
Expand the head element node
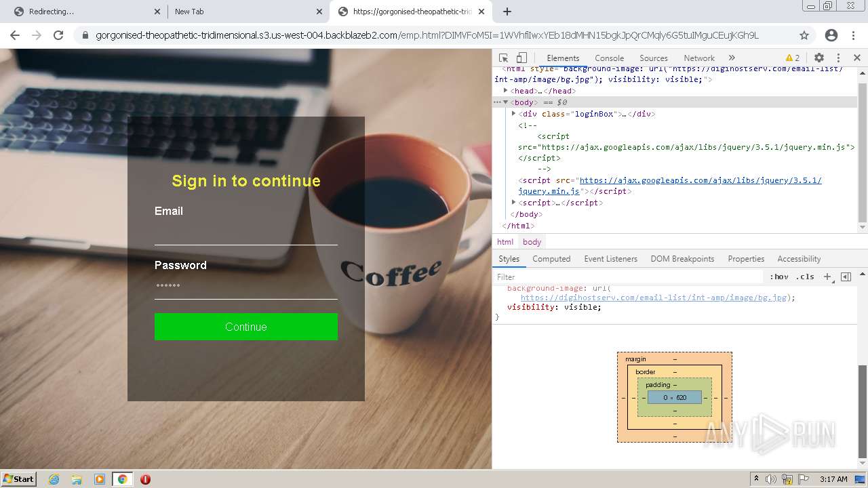(x=505, y=90)
